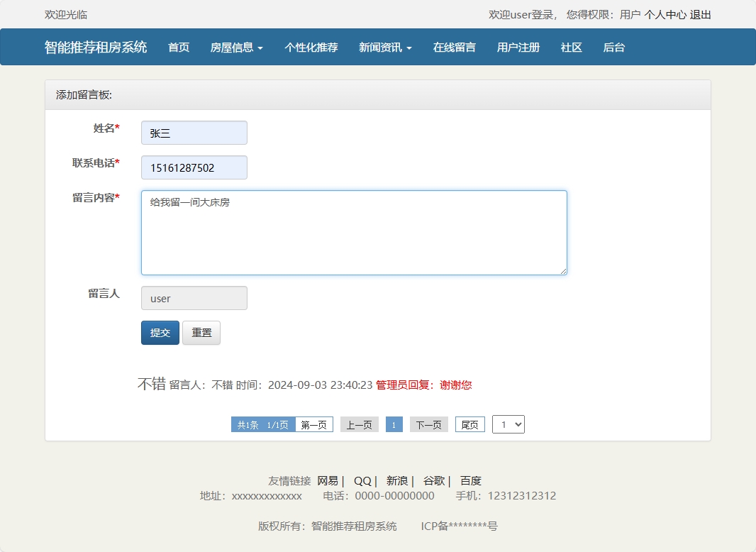This screenshot has height=552, width=756.
Task: Select the 在线留言 navigation item
Action: (x=455, y=47)
